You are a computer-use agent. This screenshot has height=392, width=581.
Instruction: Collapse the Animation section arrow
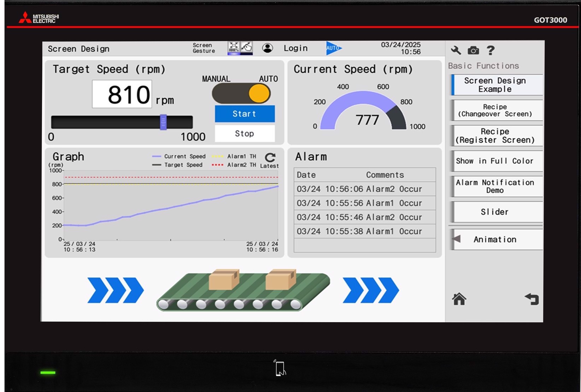[457, 239]
